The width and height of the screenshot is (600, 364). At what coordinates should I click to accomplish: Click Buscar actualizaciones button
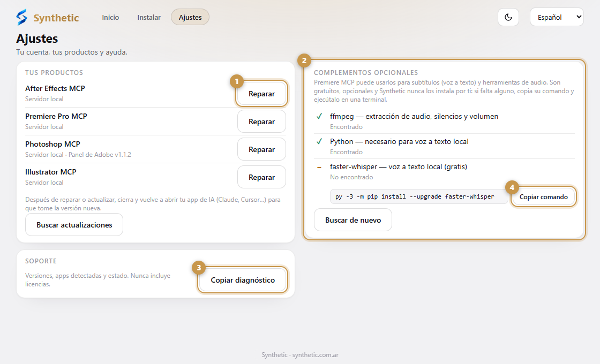click(x=74, y=225)
